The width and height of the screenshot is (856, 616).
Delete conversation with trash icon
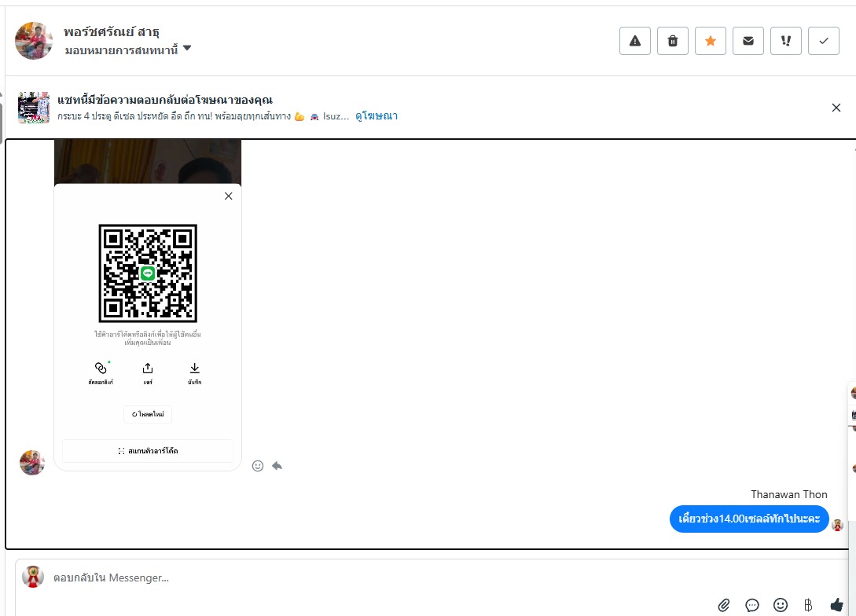(673, 41)
